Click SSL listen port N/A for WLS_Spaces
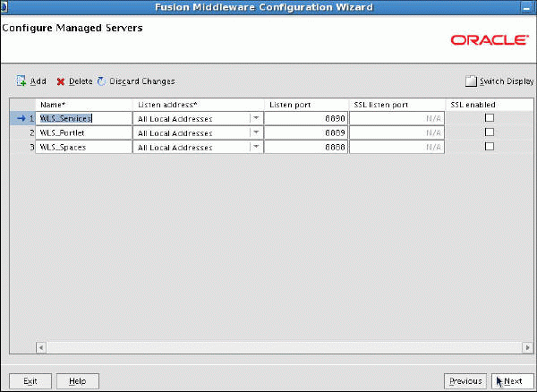Screen dimensions: 537x392 click(x=396, y=147)
